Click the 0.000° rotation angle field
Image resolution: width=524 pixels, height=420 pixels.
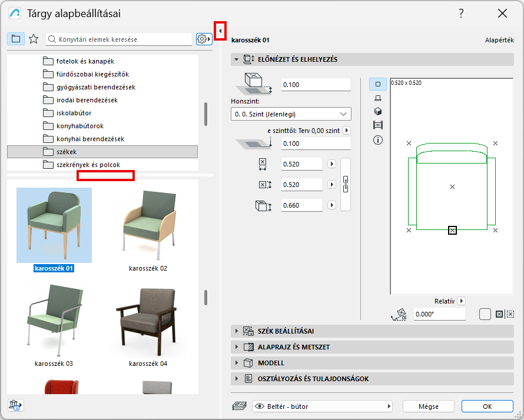click(x=440, y=314)
